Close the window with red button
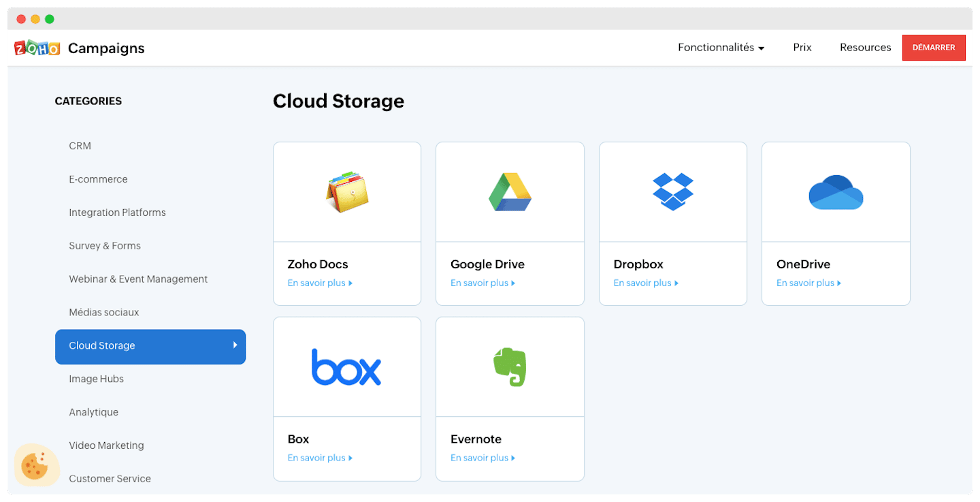980x502 pixels. [x=21, y=19]
